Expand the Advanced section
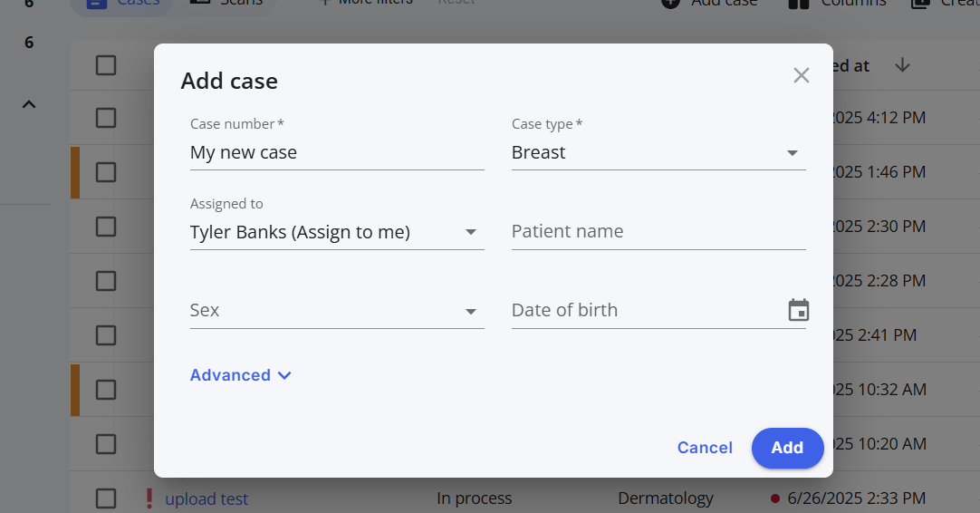This screenshot has height=513, width=980. 241,375
